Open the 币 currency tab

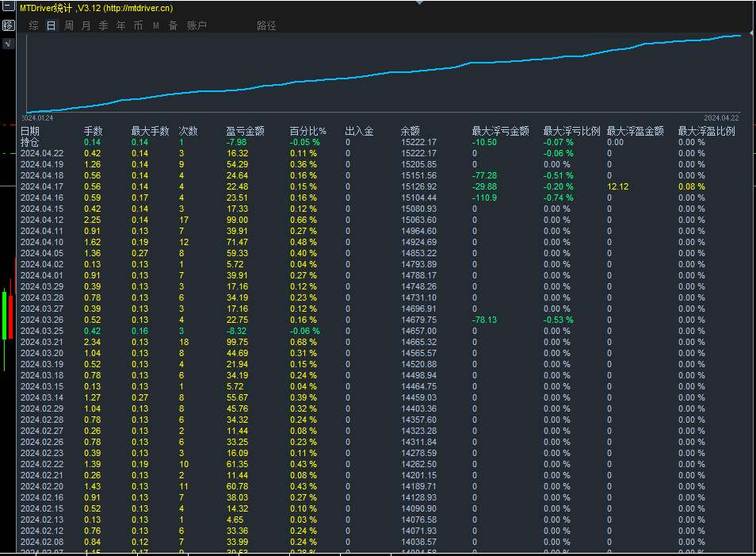138,25
